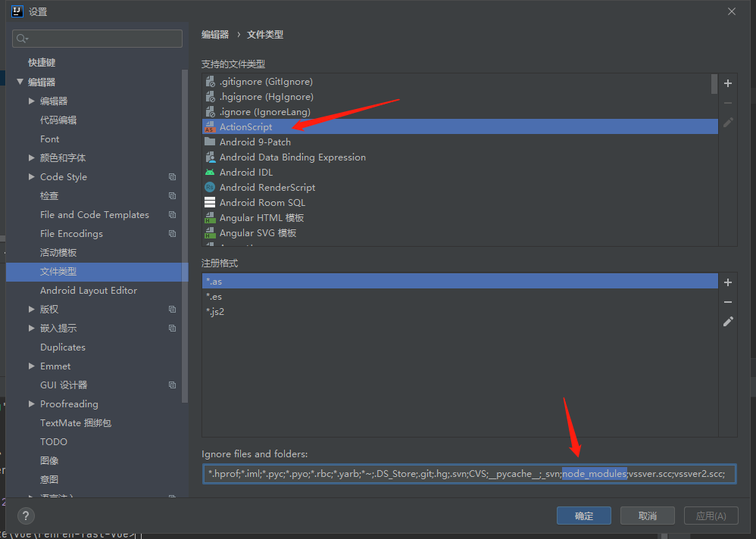Screen dimensions: 756x539
Task: Click 编辑器 in the breadcrumb
Action: pyautogui.click(x=215, y=35)
